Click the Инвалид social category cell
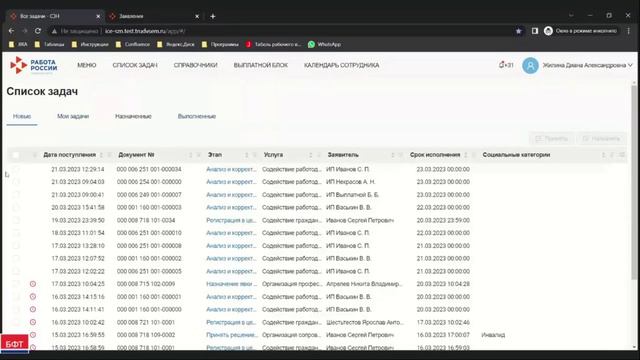The image size is (640, 360). [x=493, y=335]
